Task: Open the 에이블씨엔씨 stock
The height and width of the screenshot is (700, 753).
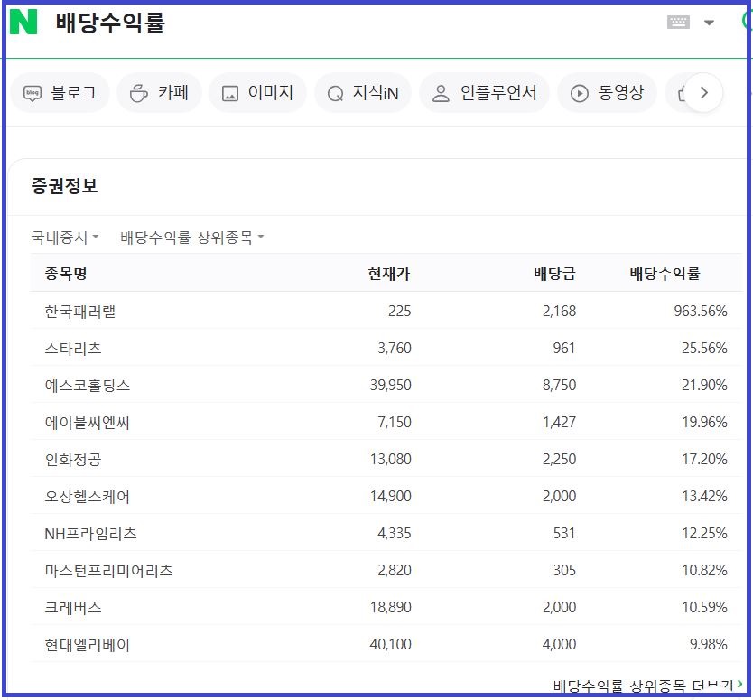Action: coord(88,423)
